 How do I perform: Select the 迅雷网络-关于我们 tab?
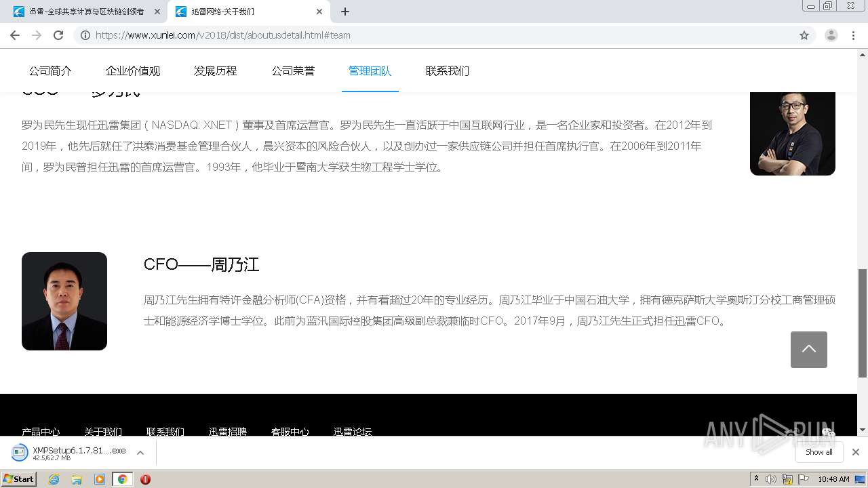tap(248, 12)
